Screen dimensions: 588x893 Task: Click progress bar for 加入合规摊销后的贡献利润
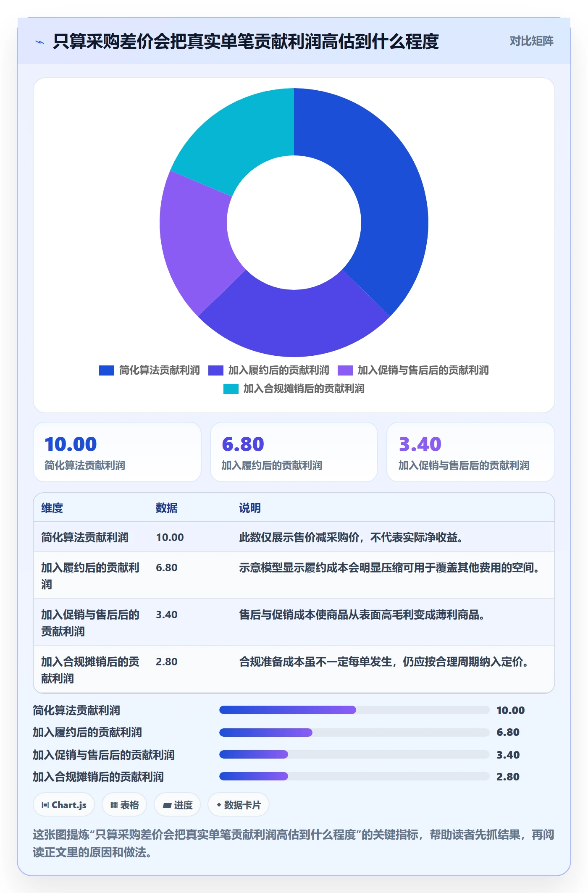(x=354, y=776)
